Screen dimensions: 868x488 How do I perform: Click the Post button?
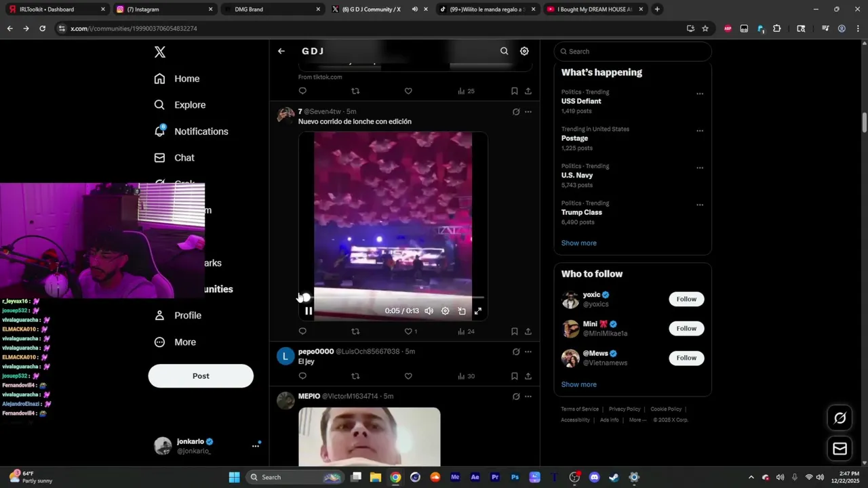[201, 376]
